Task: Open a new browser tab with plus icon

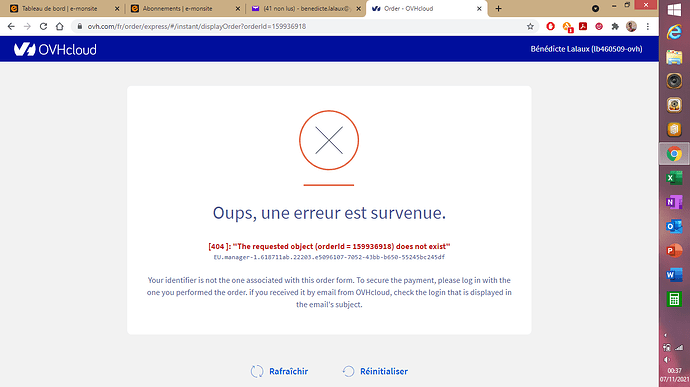Action: (498, 8)
